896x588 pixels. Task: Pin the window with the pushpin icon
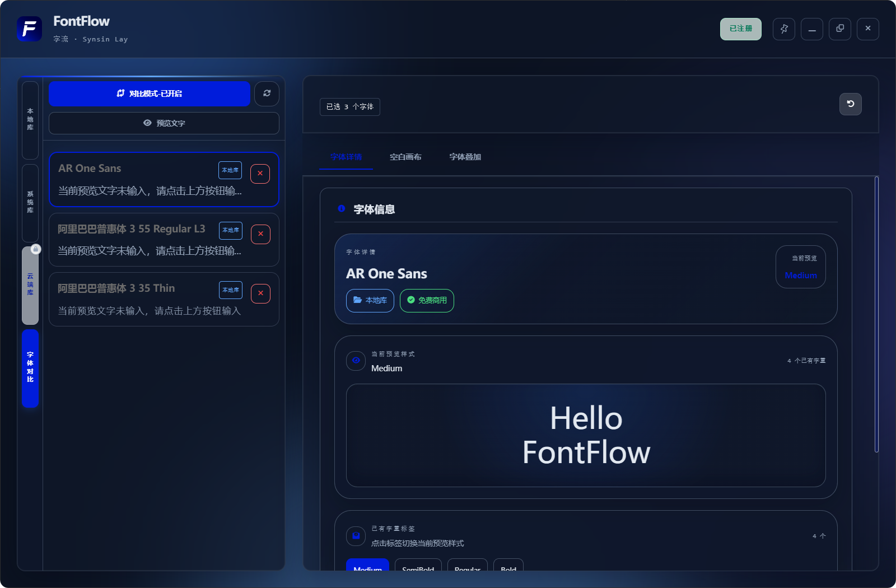(x=784, y=29)
